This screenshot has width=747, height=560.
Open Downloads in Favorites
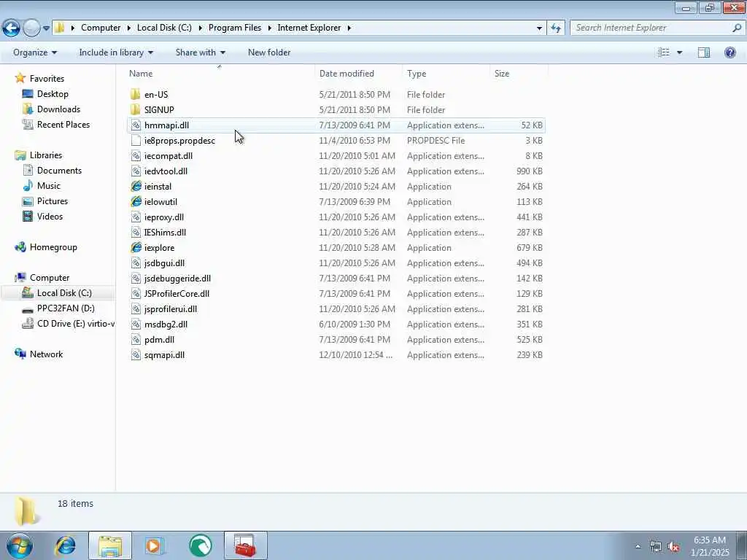coord(58,109)
